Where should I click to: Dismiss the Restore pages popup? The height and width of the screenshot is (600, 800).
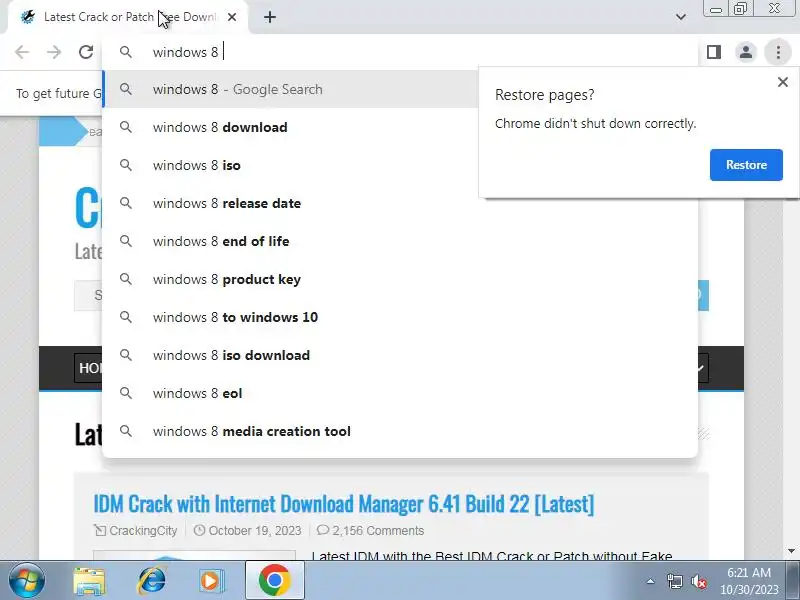click(783, 82)
